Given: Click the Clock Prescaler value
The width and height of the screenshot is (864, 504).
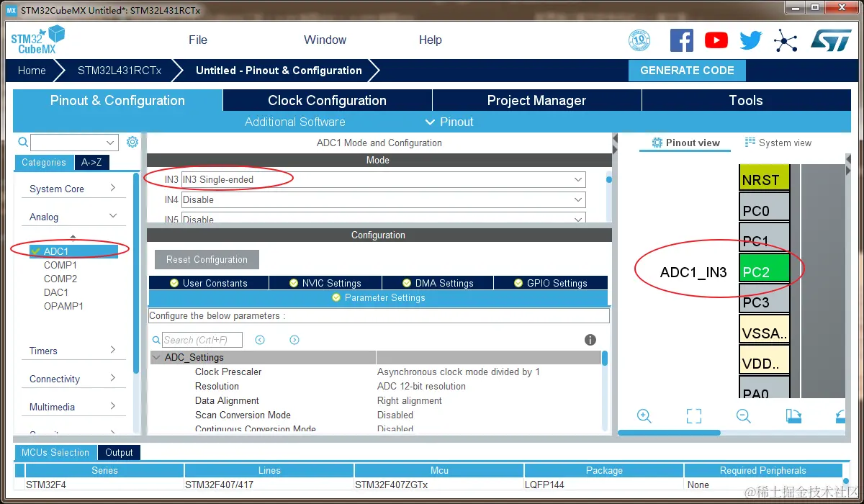Looking at the screenshot, I should (x=459, y=372).
